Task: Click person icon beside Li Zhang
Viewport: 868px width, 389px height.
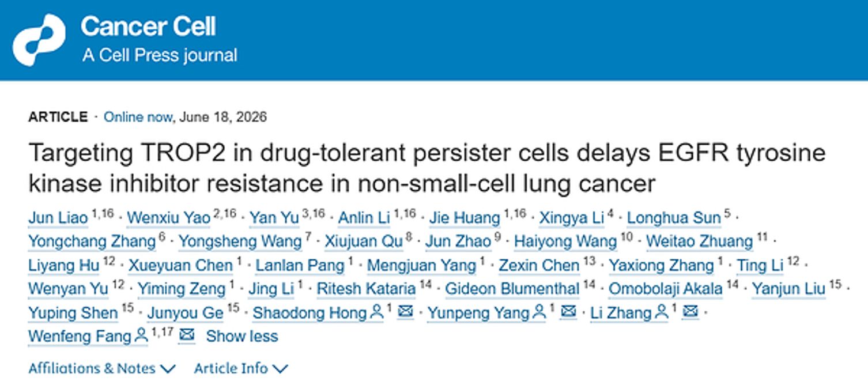Action: click(x=661, y=312)
